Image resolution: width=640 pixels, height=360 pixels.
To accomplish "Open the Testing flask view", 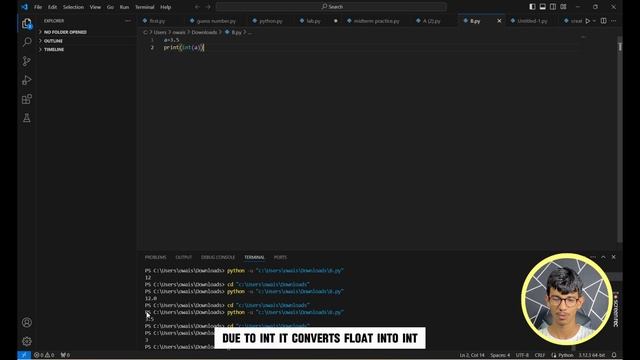I will click(x=27, y=118).
